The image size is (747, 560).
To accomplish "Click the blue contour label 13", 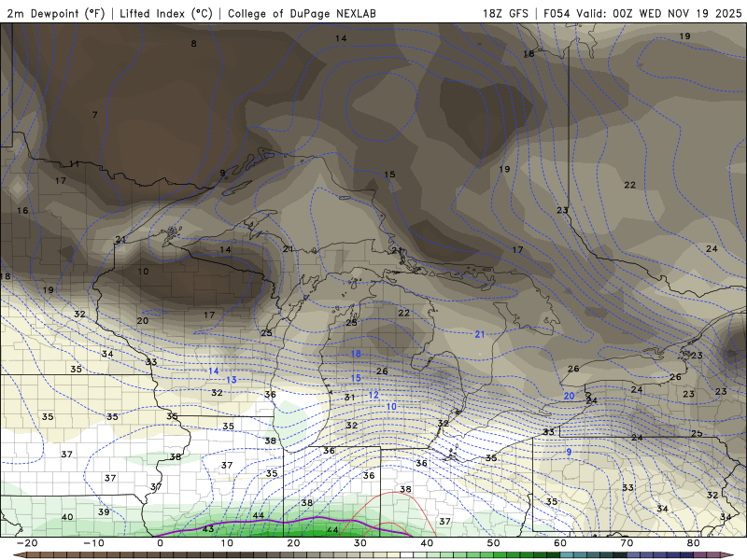I will point(231,380).
